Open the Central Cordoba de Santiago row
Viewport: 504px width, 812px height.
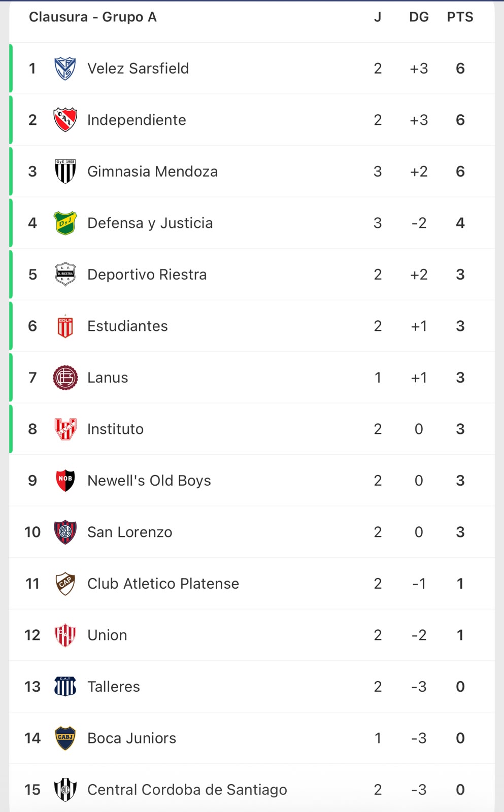point(252,790)
